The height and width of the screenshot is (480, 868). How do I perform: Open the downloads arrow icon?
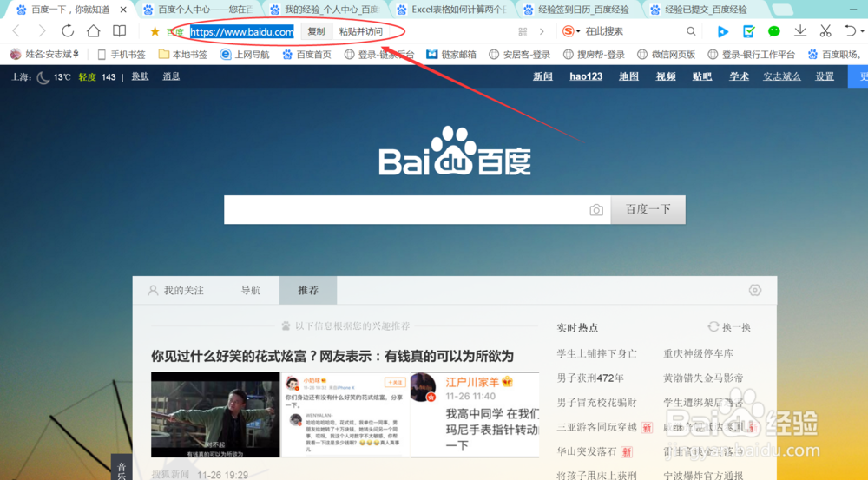point(800,31)
